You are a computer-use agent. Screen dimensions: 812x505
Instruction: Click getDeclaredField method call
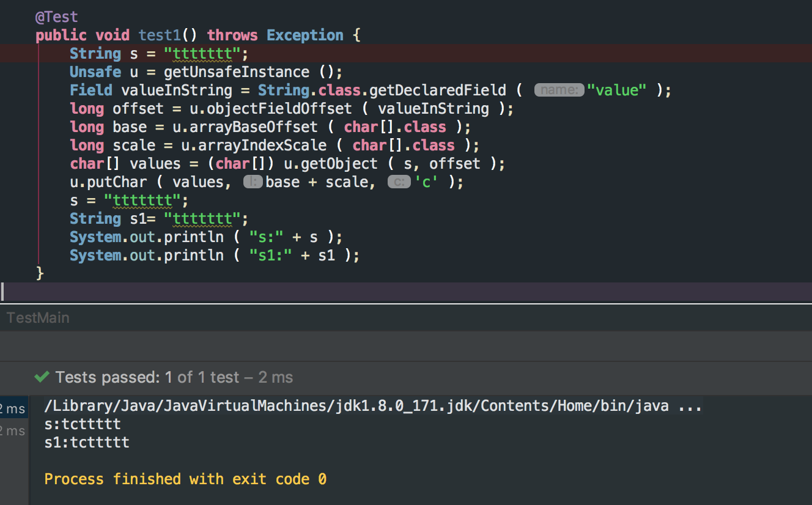(x=438, y=90)
